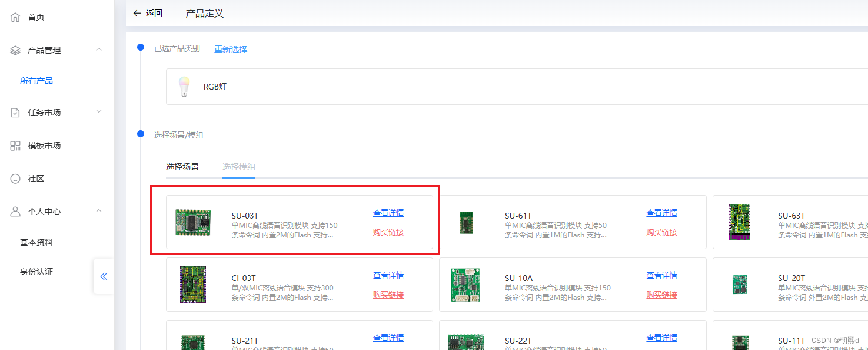The height and width of the screenshot is (350, 868).
Task: Collapse the 产品管理 menu chevron
Action: pyautogui.click(x=99, y=49)
